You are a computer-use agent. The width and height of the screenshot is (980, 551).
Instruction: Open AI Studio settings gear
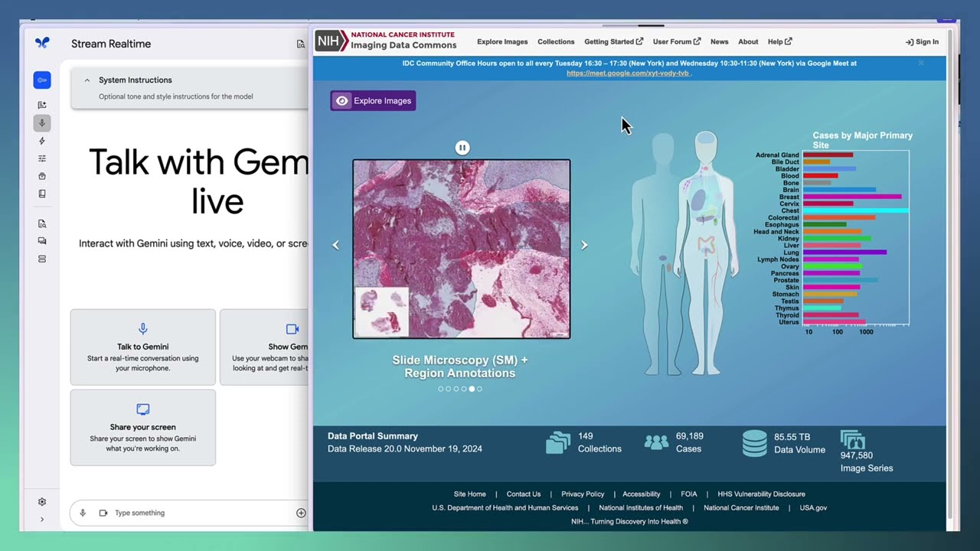[42, 502]
